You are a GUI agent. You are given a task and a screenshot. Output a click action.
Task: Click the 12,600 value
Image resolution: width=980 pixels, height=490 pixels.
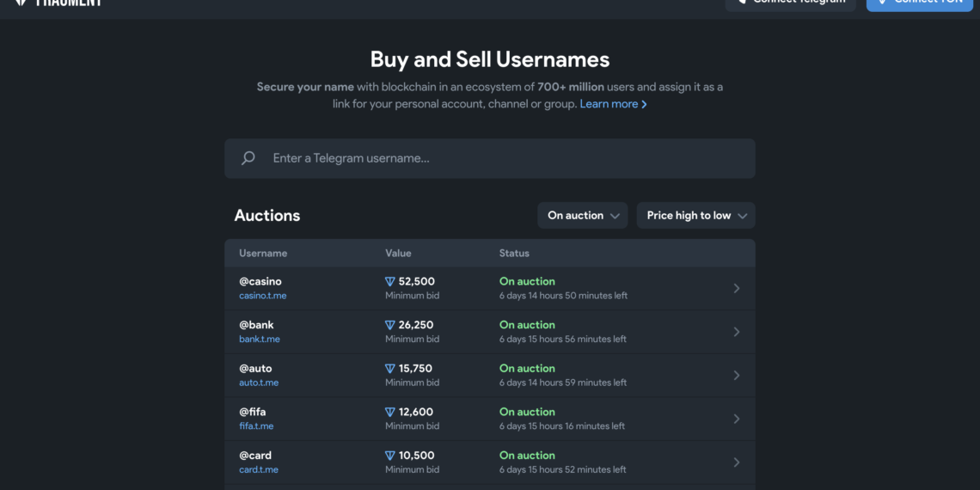tap(415, 412)
